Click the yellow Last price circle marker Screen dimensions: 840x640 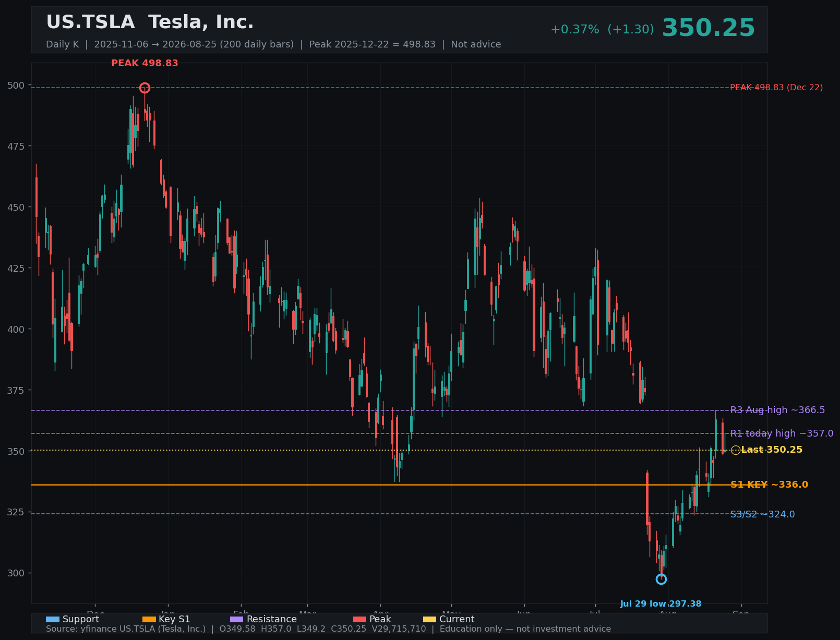click(736, 450)
